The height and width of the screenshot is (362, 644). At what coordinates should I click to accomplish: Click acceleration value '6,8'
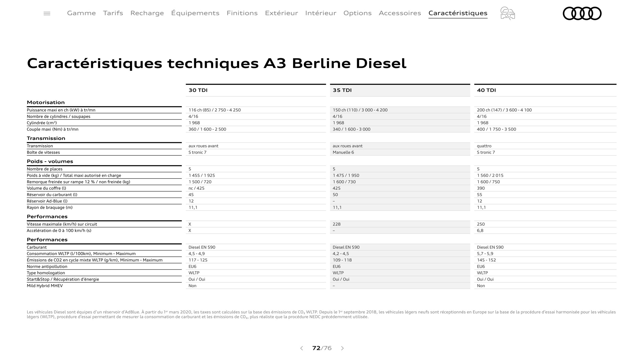(x=480, y=230)
